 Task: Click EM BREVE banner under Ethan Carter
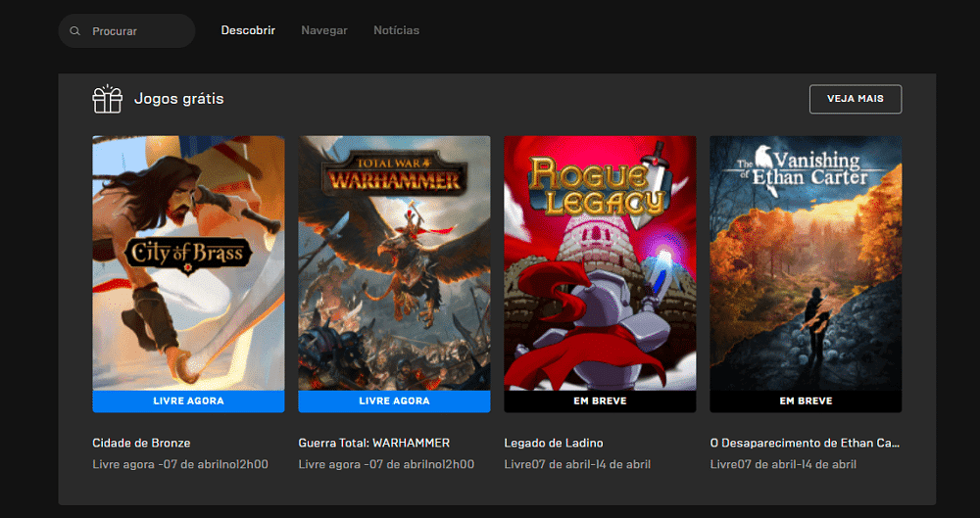click(x=806, y=401)
